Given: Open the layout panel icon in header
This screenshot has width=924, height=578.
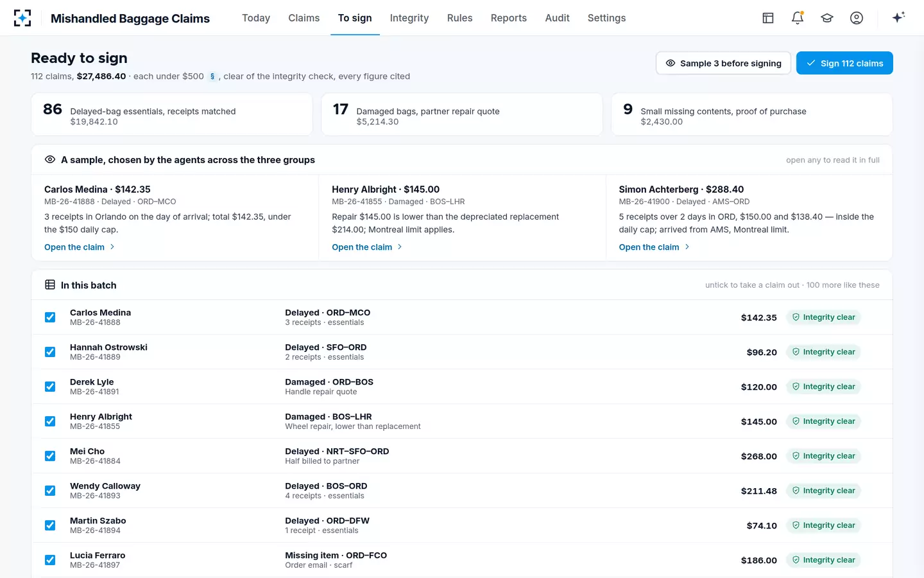Looking at the screenshot, I should click(768, 18).
